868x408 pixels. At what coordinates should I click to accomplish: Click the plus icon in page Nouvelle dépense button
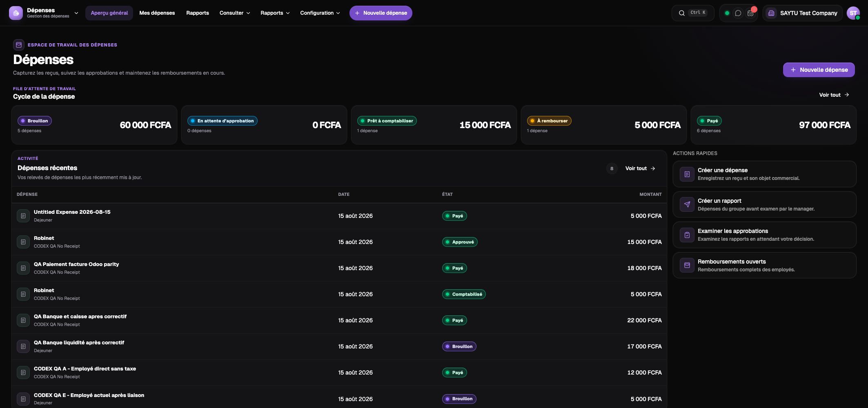point(793,70)
